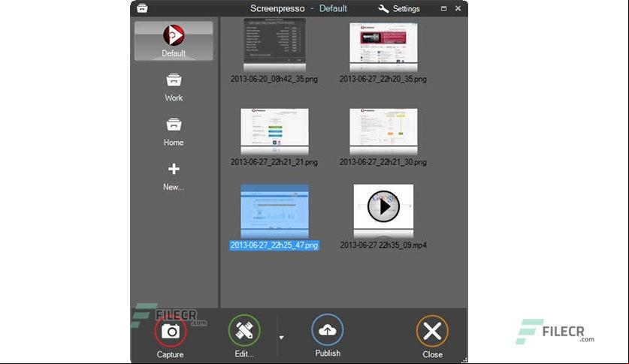Add a new workspace with plus icon
Image resolution: width=629 pixels, height=364 pixels.
pos(174,169)
